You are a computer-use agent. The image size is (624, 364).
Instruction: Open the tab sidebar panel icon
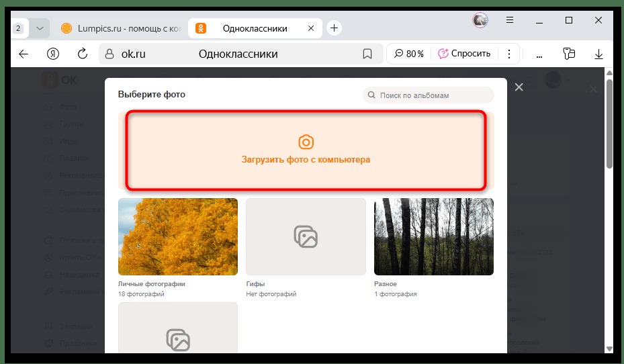click(569, 54)
